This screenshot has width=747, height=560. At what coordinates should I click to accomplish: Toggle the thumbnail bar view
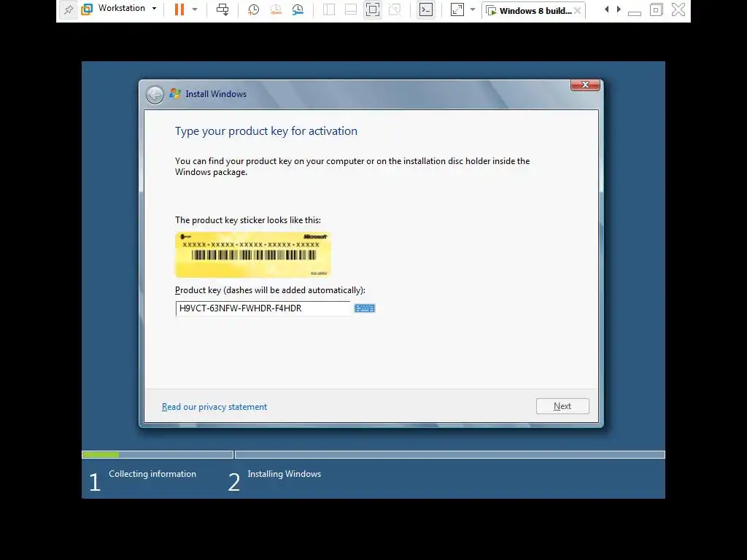351,9
